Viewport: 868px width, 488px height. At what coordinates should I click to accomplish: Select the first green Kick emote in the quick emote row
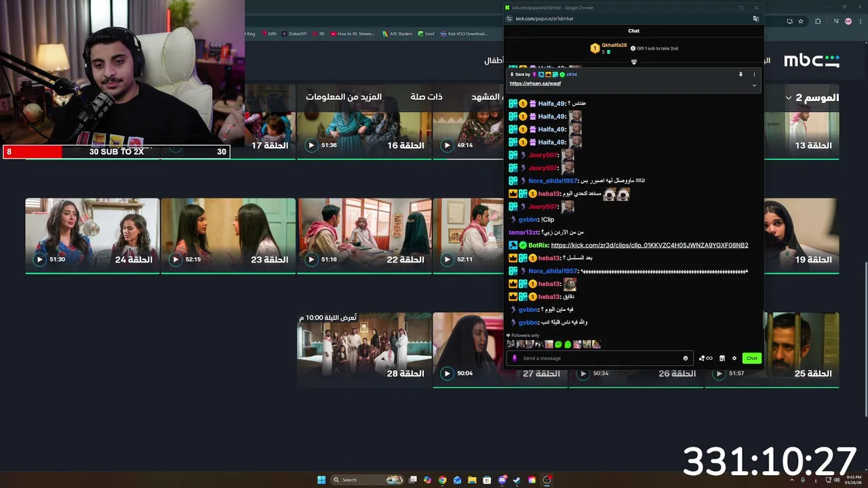(558, 344)
